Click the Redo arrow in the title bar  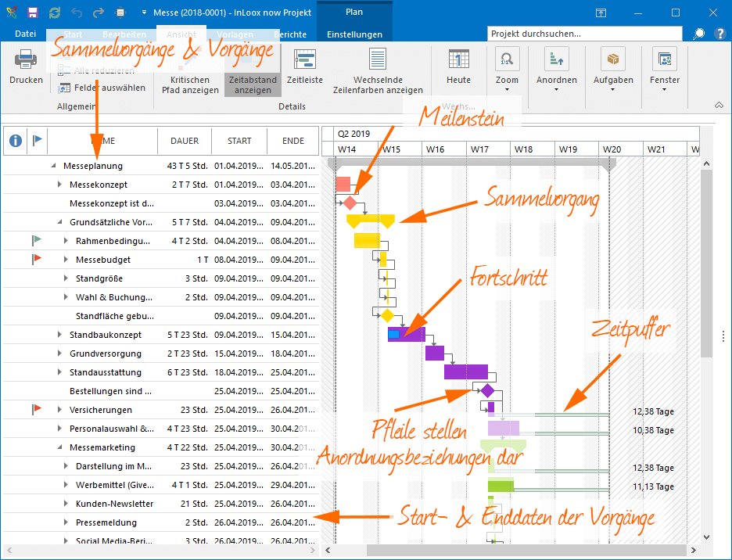tap(98, 13)
